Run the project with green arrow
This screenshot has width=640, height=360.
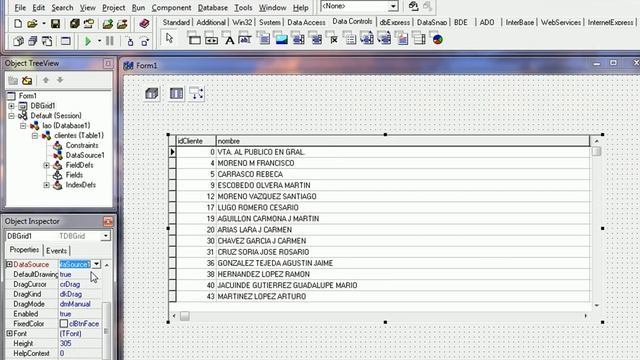click(87, 41)
